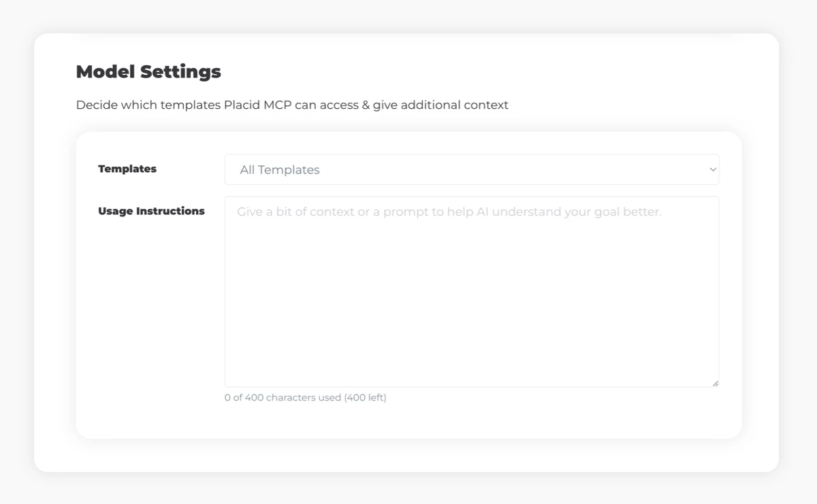Click inside the Usage Instructions text area
The height and width of the screenshot is (504, 817).
pos(472,286)
